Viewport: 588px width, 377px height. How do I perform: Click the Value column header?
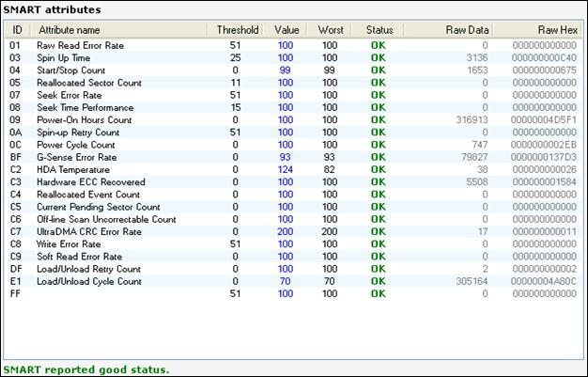pyautogui.click(x=285, y=29)
